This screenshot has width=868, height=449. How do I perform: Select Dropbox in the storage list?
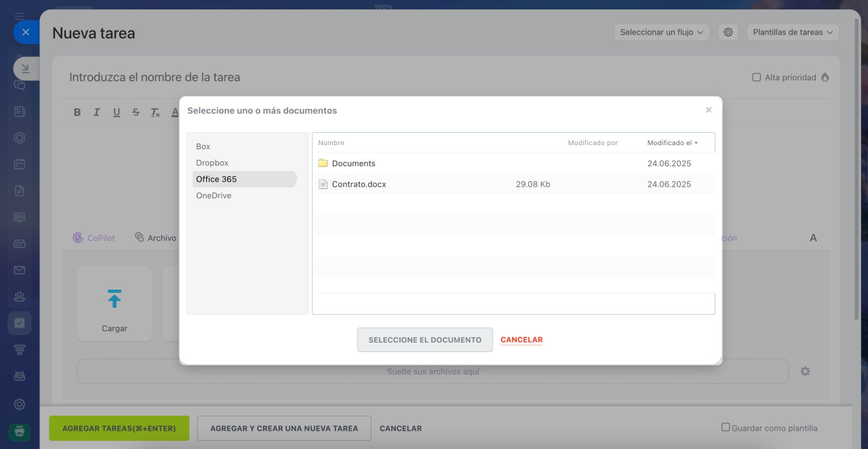pos(212,163)
